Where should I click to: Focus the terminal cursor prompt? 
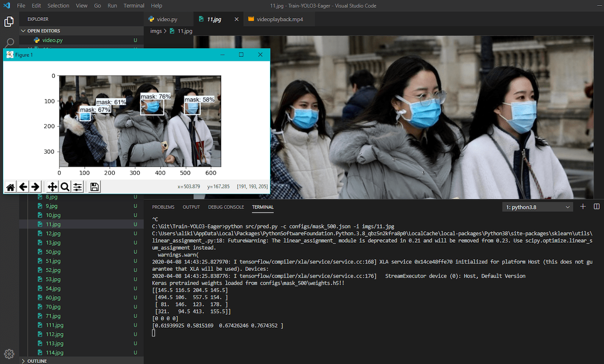click(x=154, y=333)
